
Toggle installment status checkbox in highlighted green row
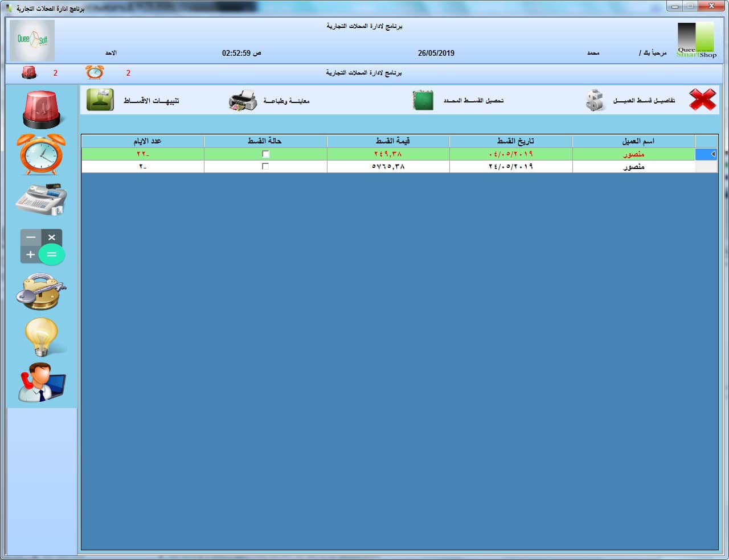pos(265,154)
